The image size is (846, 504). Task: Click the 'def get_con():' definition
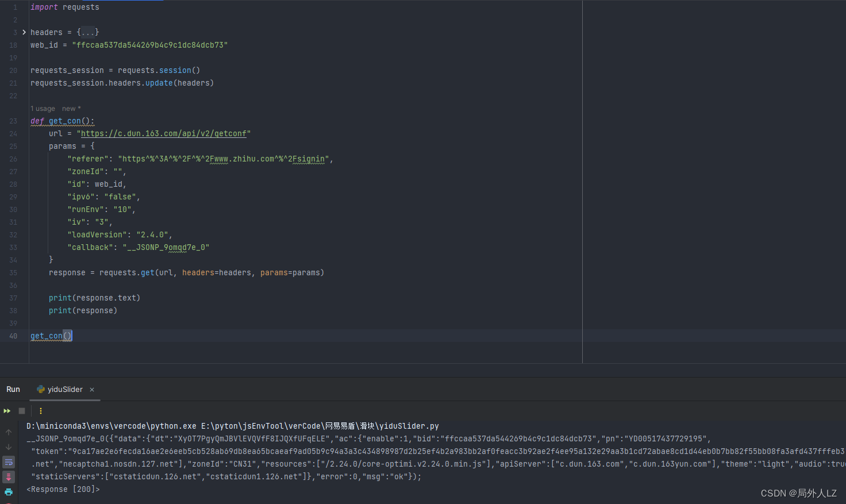[x=63, y=121]
